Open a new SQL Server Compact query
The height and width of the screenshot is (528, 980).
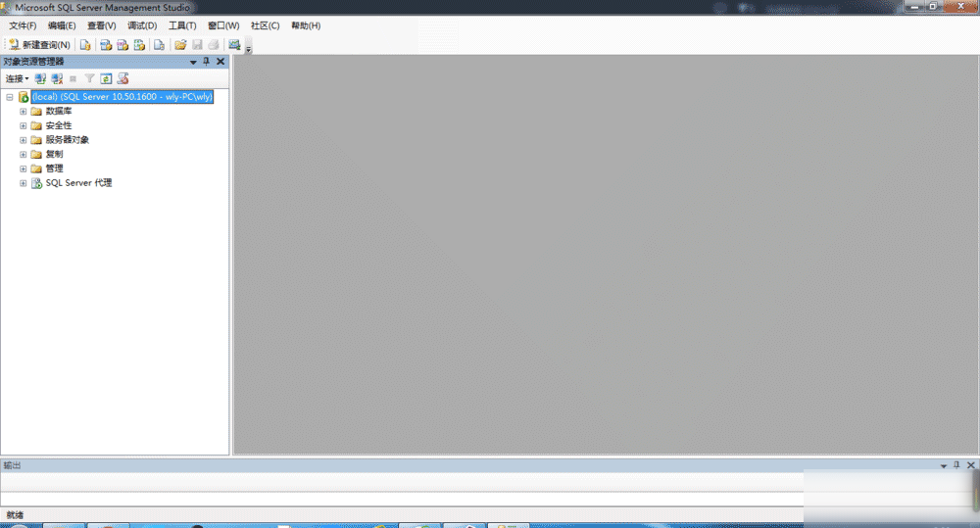tap(160, 45)
